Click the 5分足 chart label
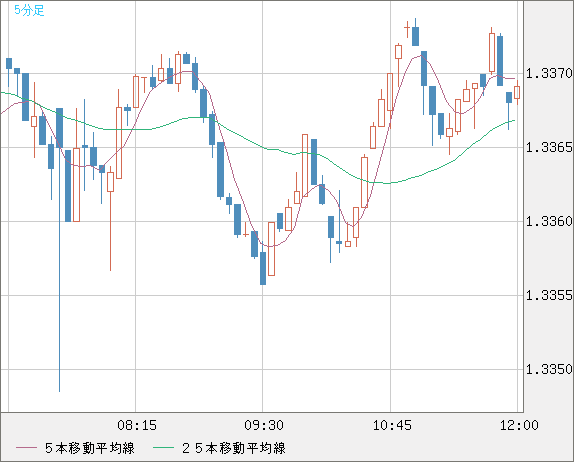 [x=29, y=10]
